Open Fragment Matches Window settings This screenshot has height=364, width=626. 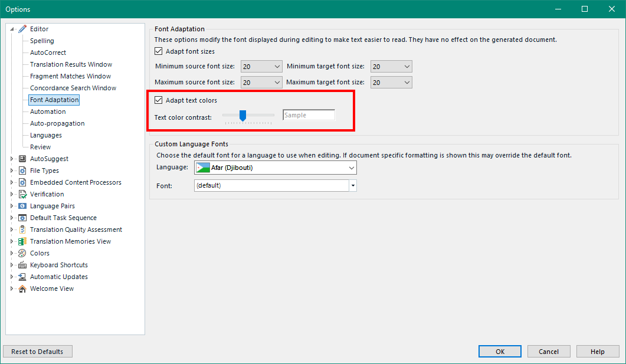pos(71,76)
